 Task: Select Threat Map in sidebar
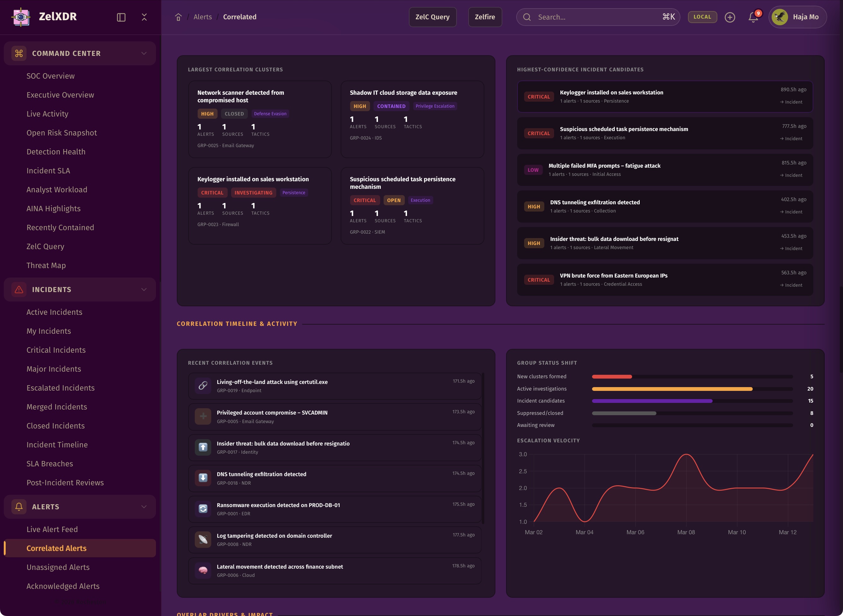[46, 265]
